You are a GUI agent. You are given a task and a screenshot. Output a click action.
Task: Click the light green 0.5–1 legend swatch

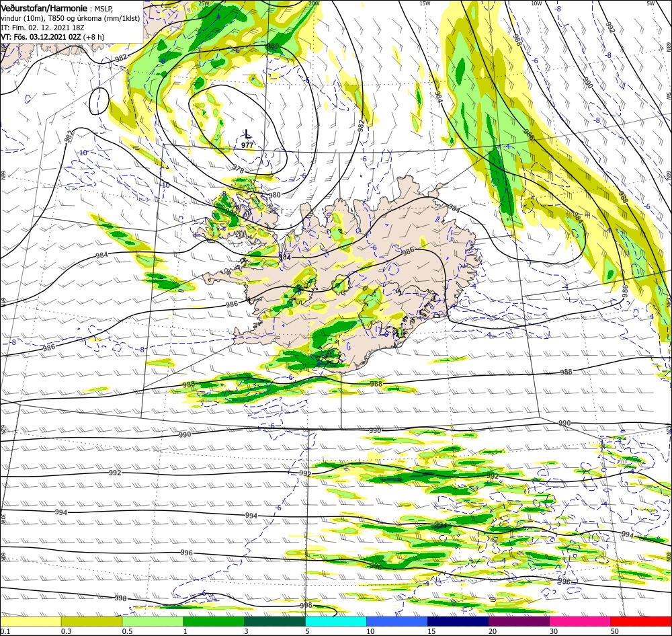tap(153, 621)
